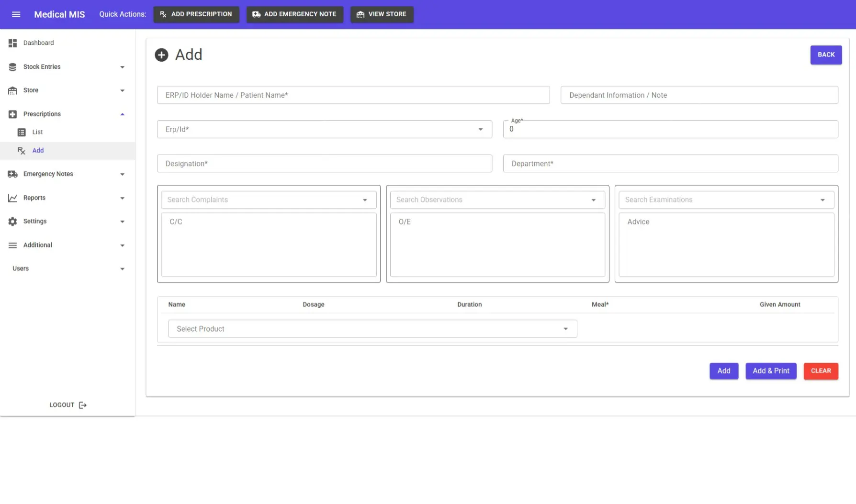Click the Settings gear icon
Image resolution: width=856 pixels, height=504 pixels.
tap(13, 222)
